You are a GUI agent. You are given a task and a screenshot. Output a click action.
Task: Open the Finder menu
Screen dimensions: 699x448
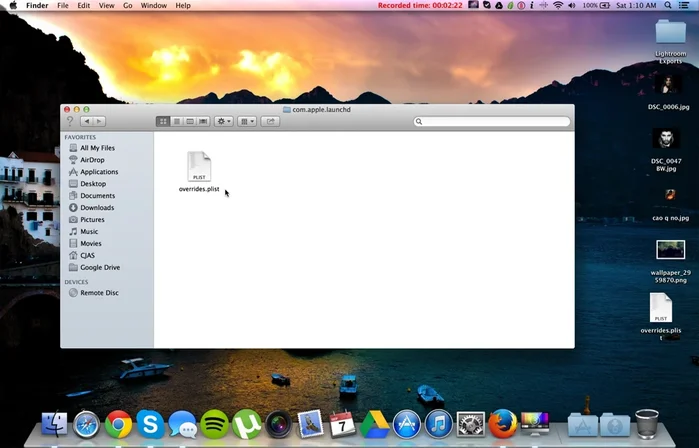click(x=37, y=5)
